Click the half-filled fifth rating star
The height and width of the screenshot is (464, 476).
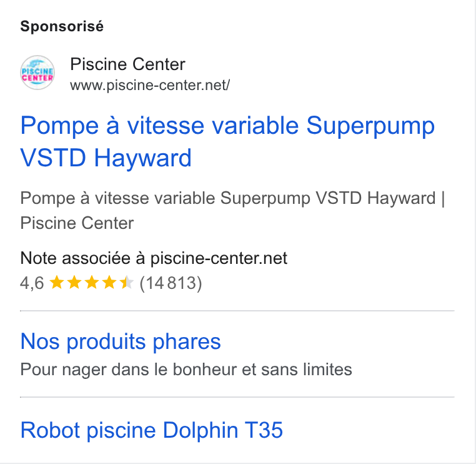pyautogui.click(x=127, y=283)
